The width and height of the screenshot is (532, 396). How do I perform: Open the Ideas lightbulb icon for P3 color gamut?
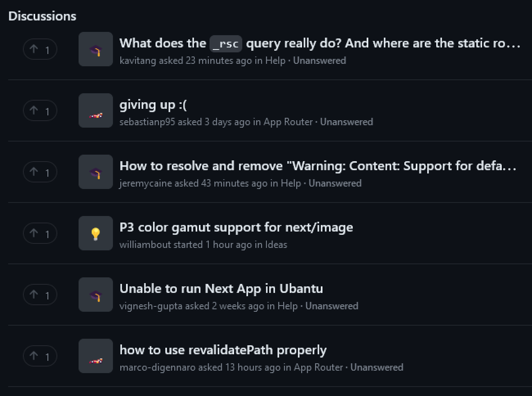(95, 233)
